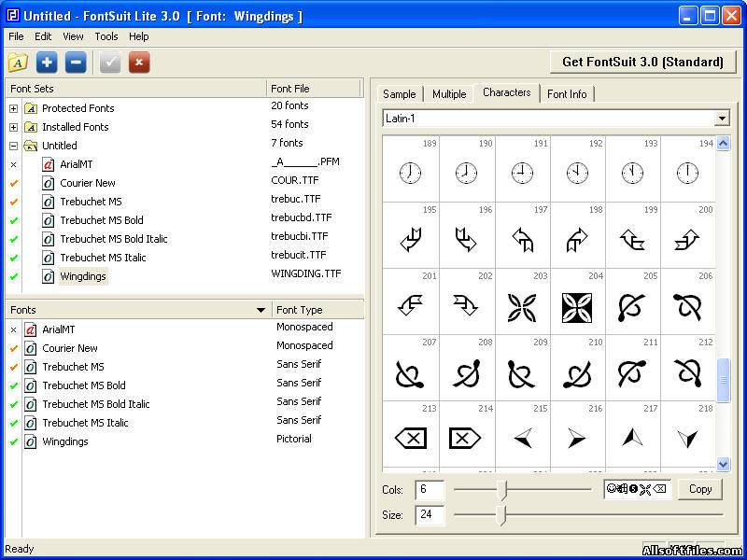
Task: Toggle checkmark for Courier New in Font Sets
Action: pos(13,183)
